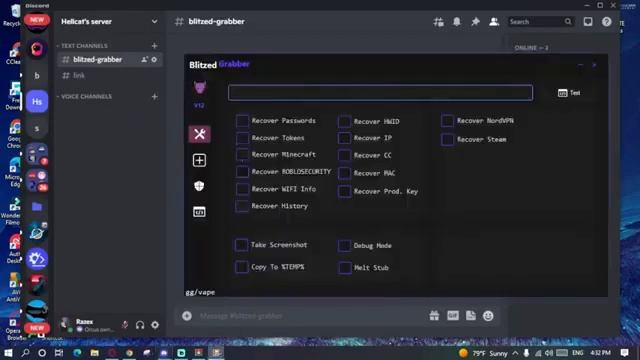Click the attach plus icon in message bar
This screenshot has height=360, width=640.
187,316
